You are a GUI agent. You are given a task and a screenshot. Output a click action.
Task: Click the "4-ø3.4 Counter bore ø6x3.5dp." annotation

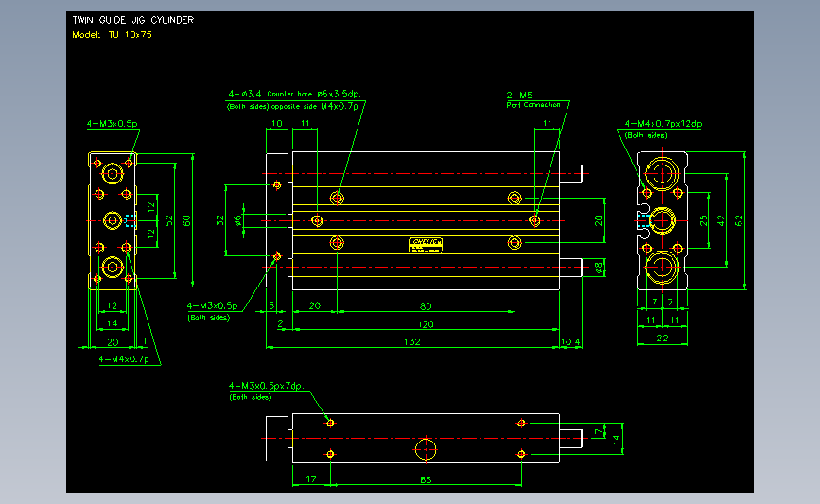(x=294, y=95)
